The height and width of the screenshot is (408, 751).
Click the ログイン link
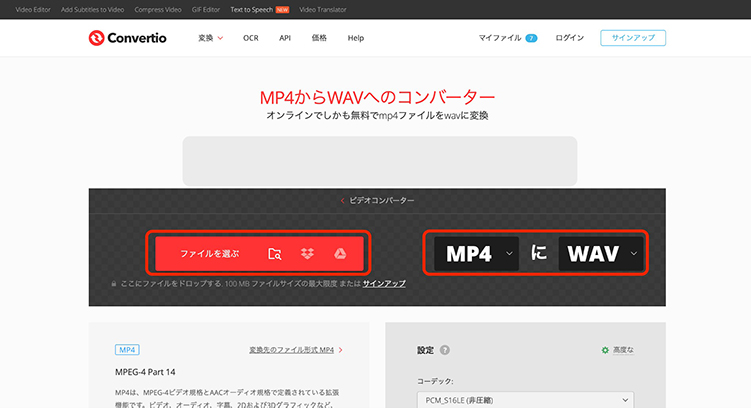pos(569,38)
